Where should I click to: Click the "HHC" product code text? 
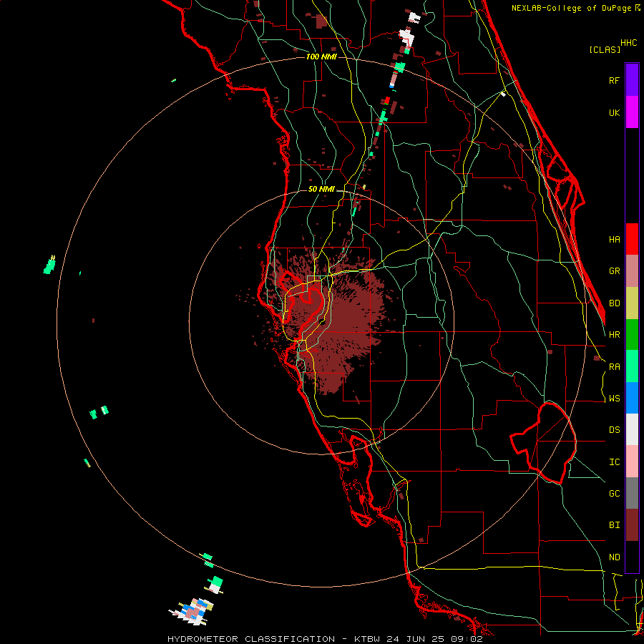click(x=628, y=43)
